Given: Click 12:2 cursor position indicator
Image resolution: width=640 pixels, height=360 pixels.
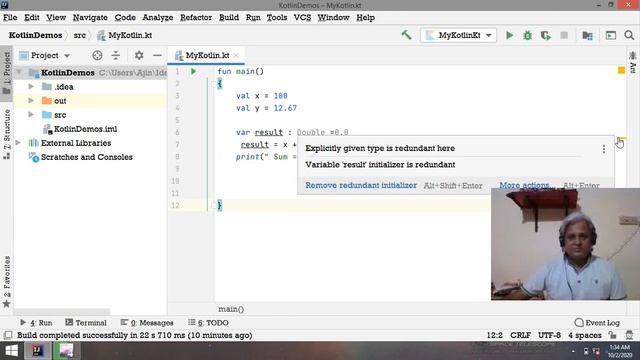Looking at the screenshot, I should (494, 335).
